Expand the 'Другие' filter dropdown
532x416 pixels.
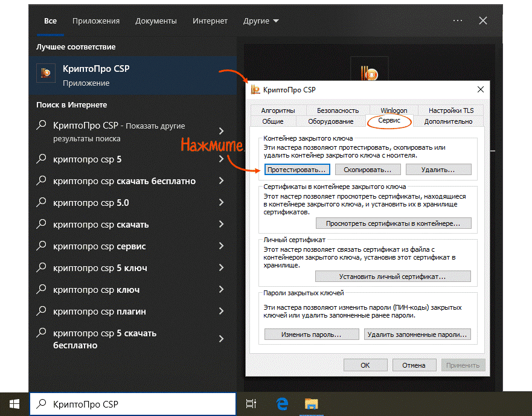click(261, 21)
